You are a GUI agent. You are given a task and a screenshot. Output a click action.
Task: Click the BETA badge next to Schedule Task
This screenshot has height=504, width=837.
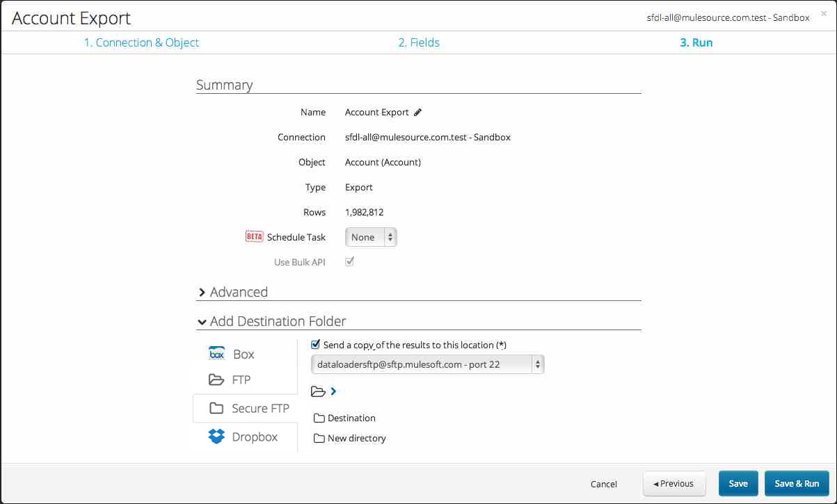click(254, 236)
